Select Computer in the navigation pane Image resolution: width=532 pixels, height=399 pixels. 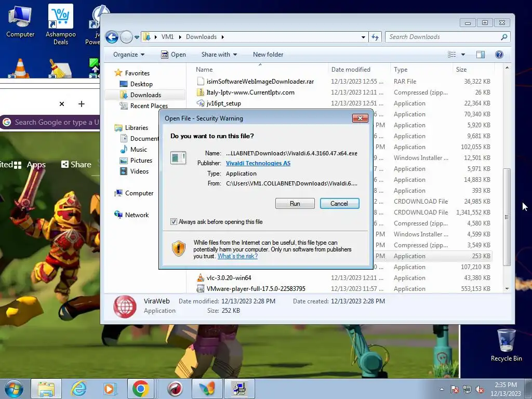coord(139,193)
